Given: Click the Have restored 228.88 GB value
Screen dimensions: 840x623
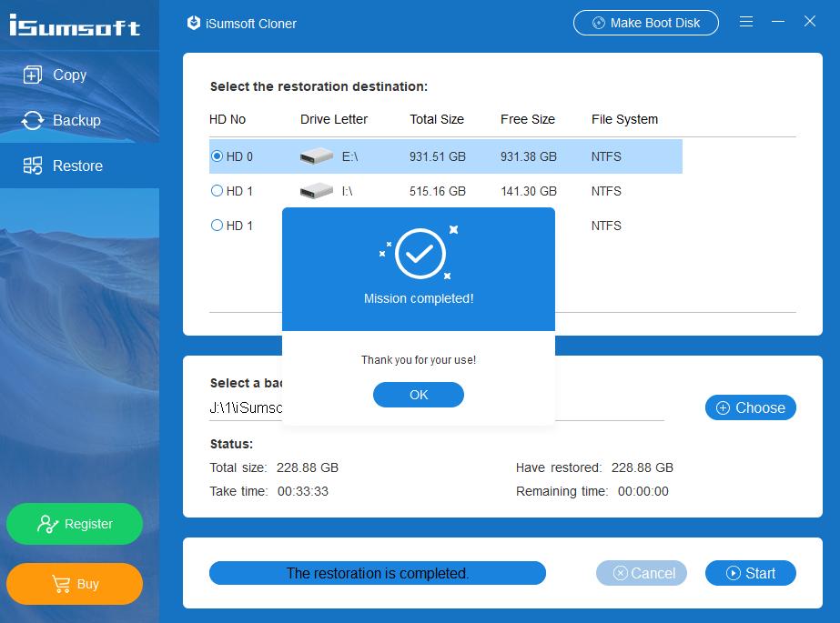Looking at the screenshot, I should [x=643, y=467].
